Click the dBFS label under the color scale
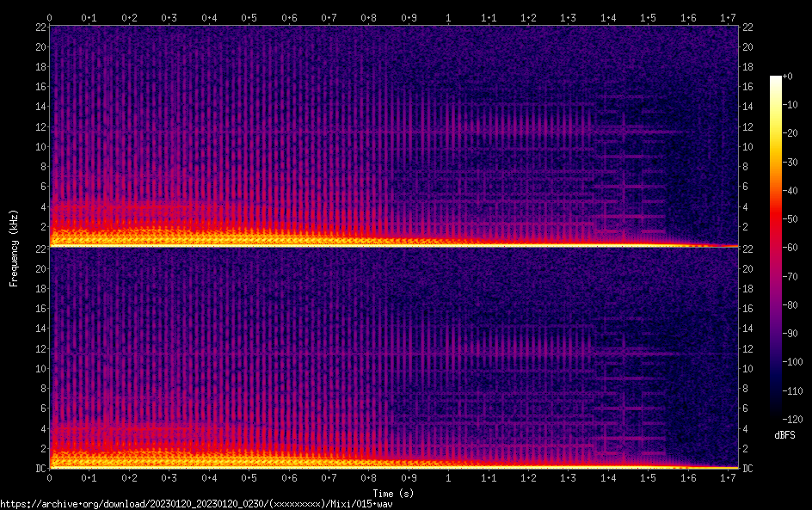The image size is (812, 510). coord(784,435)
